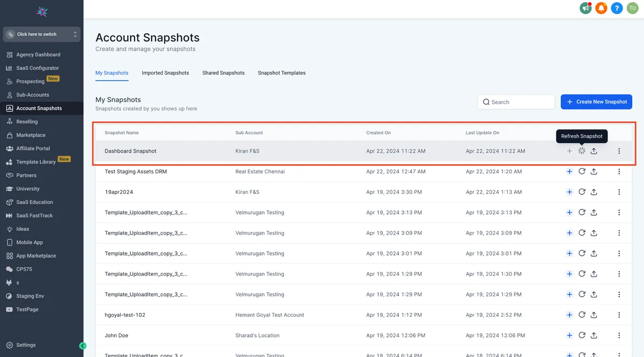Open Settings at the sidebar bottom
Image resolution: width=644 pixels, height=357 pixels.
click(26, 345)
